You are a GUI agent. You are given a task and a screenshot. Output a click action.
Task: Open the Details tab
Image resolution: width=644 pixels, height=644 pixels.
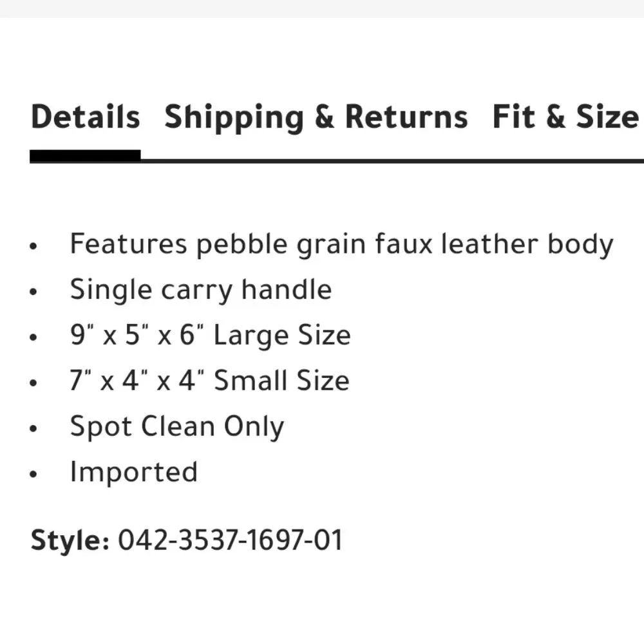coord(86,117)
